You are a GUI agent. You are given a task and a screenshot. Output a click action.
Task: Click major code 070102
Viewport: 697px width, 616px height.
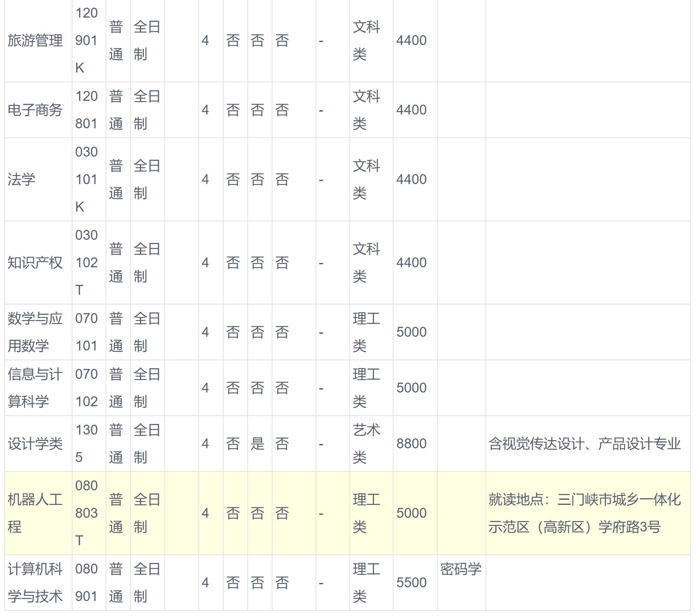(87, 388)
